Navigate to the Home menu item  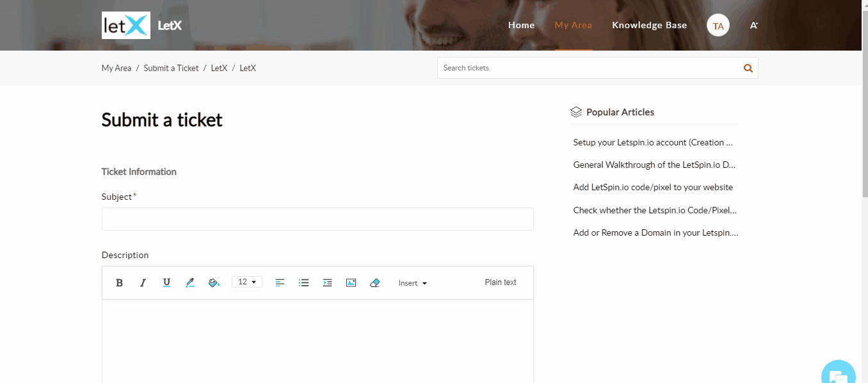(521, 26)
